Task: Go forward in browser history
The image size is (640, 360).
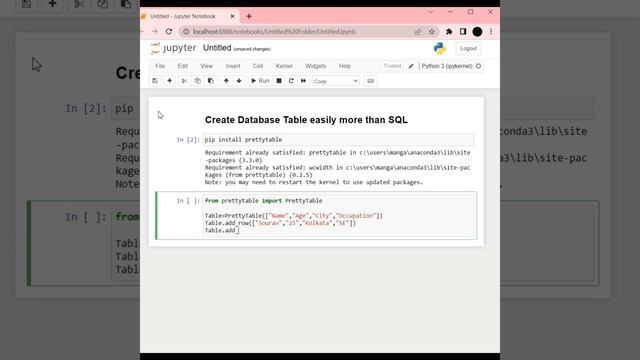Action: click(155, 31)
